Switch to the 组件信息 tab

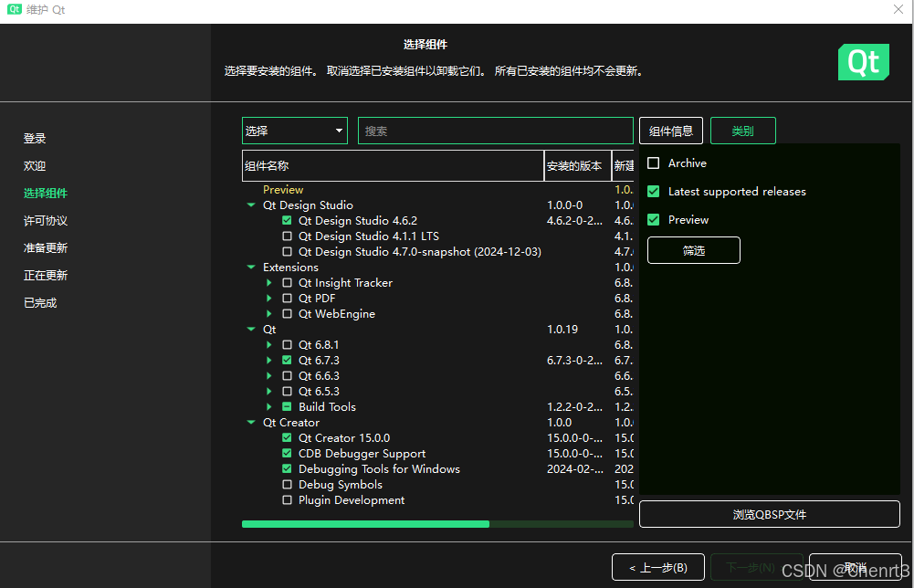point(671,130)
